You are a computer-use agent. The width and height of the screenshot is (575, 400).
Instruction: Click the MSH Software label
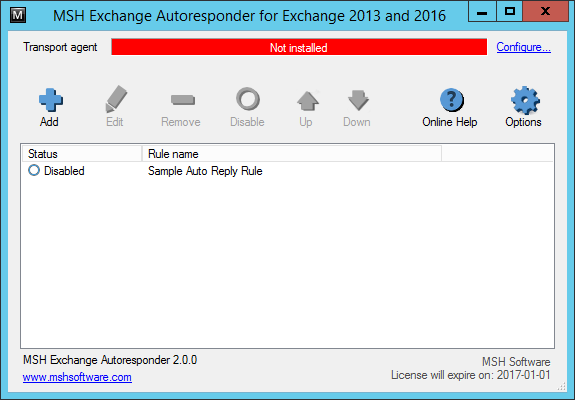point(516,362)
